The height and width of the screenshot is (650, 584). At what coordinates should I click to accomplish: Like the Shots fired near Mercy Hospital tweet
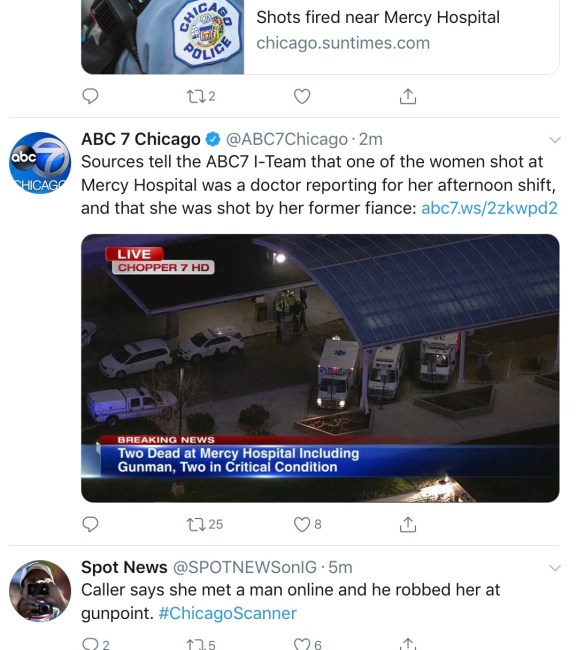[302, 97]
